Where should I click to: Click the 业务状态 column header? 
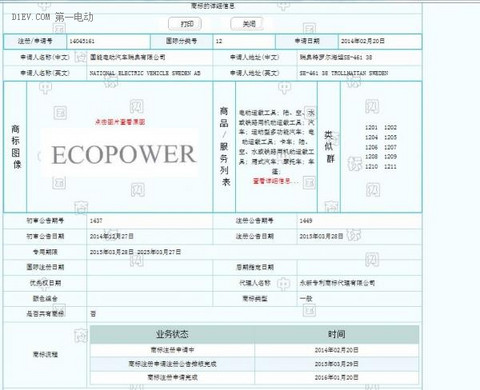pyautogui.click(x=172, y=334)
